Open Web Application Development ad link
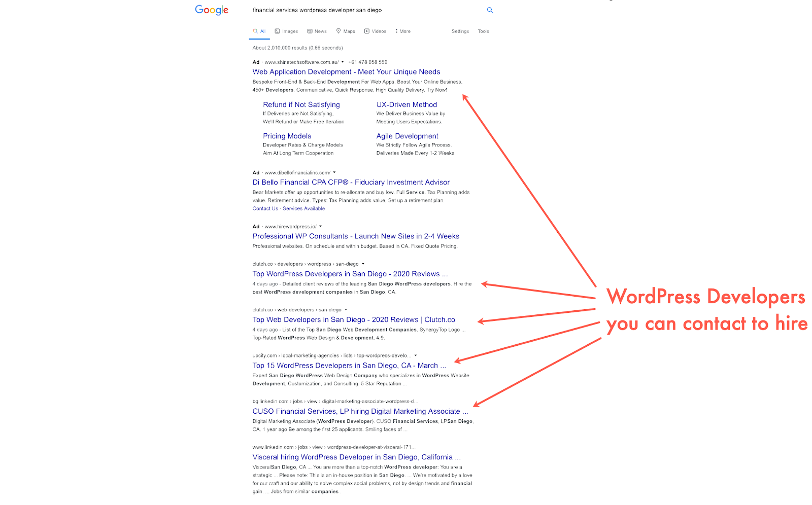Screen dimensions: 812x505 point(347,72)
